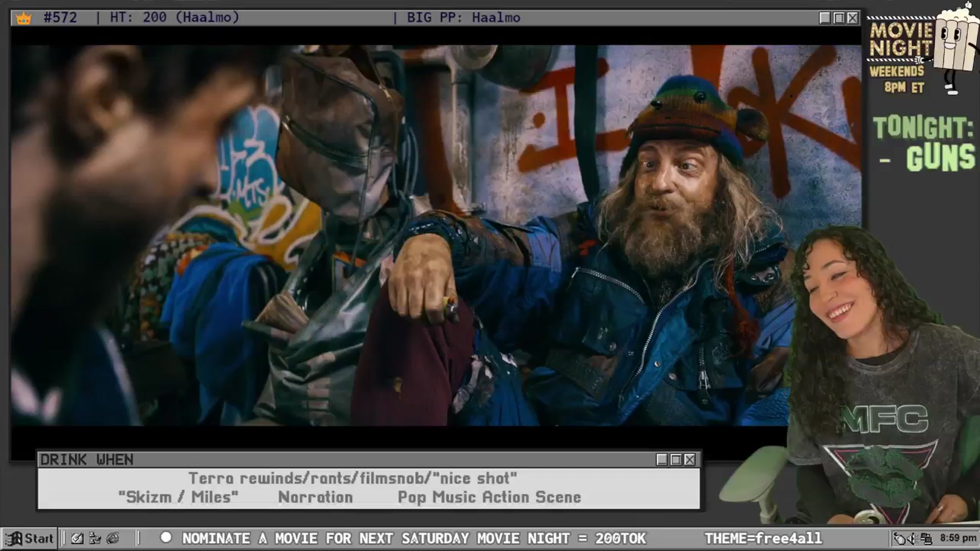Maximize the DRINK WHEN window
Image resolution: width=980 pixels, height=551 pixels.
point(676,460)
